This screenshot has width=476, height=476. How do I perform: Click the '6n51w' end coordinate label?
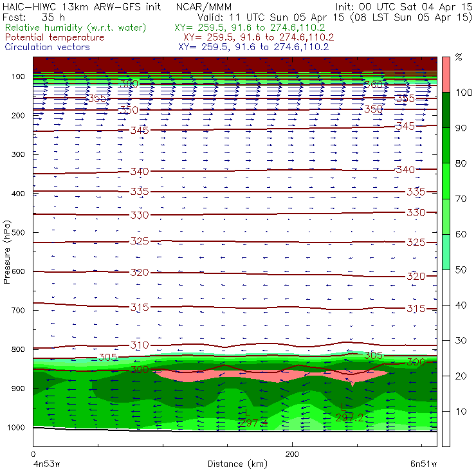(423, 464)
